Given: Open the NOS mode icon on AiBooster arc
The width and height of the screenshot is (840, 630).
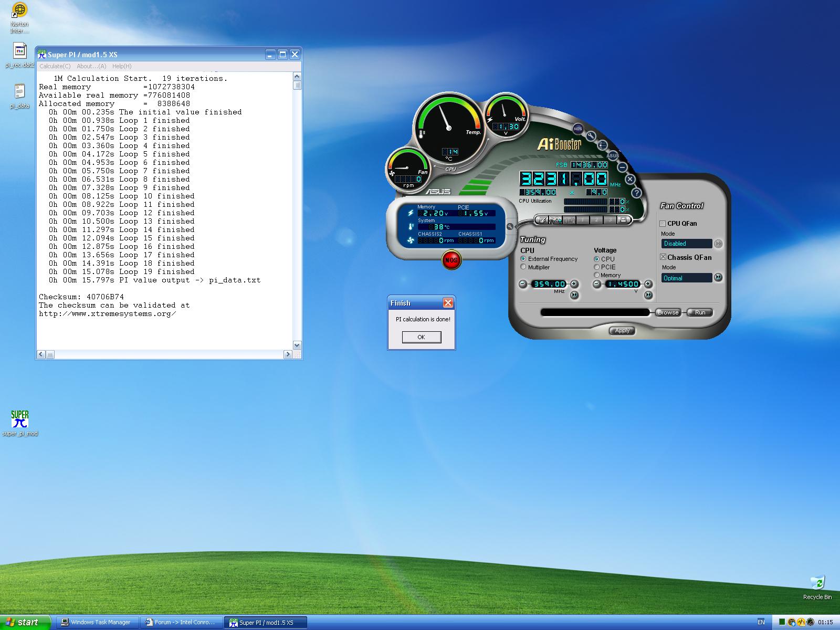Looking at the screenshot, I should (x=578, y=129).
